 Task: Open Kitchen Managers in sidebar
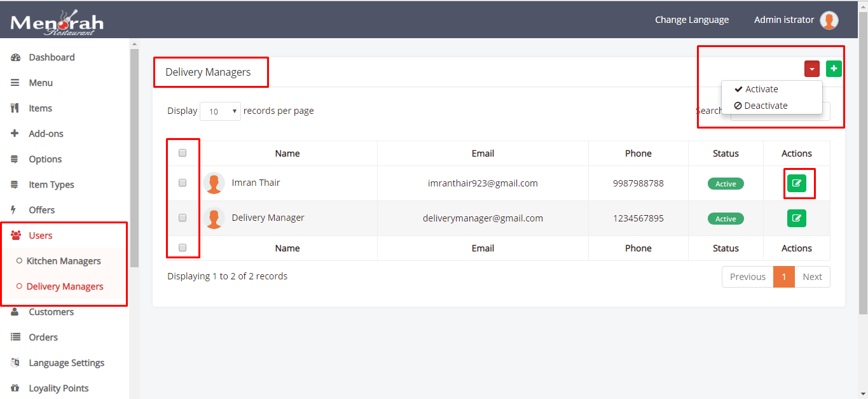(x=64, y=261)
